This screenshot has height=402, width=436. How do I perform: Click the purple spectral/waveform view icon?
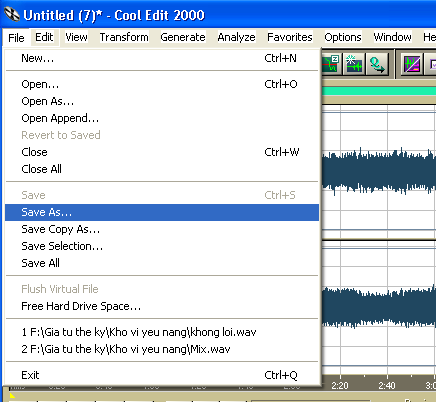[412, 64]
